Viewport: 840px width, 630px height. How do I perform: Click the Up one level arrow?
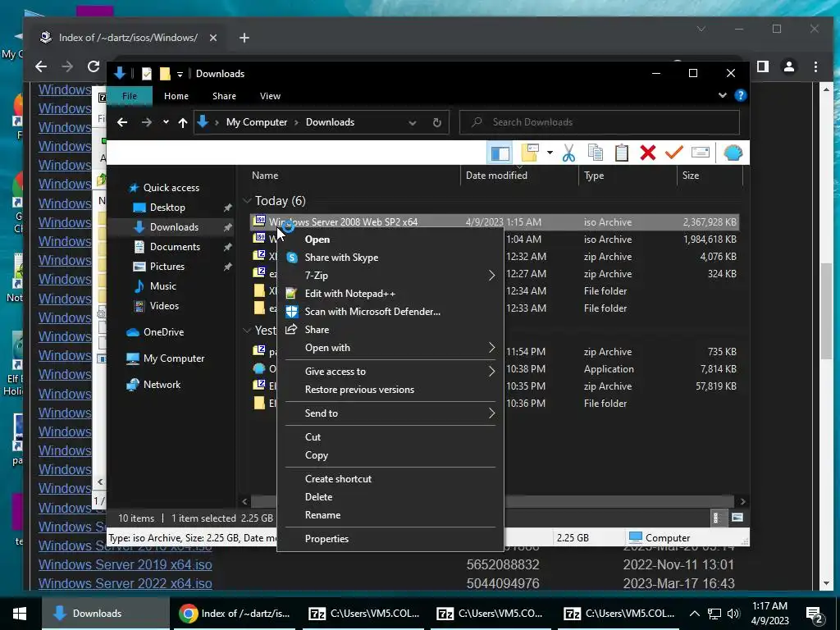click(x=183, y=123)
